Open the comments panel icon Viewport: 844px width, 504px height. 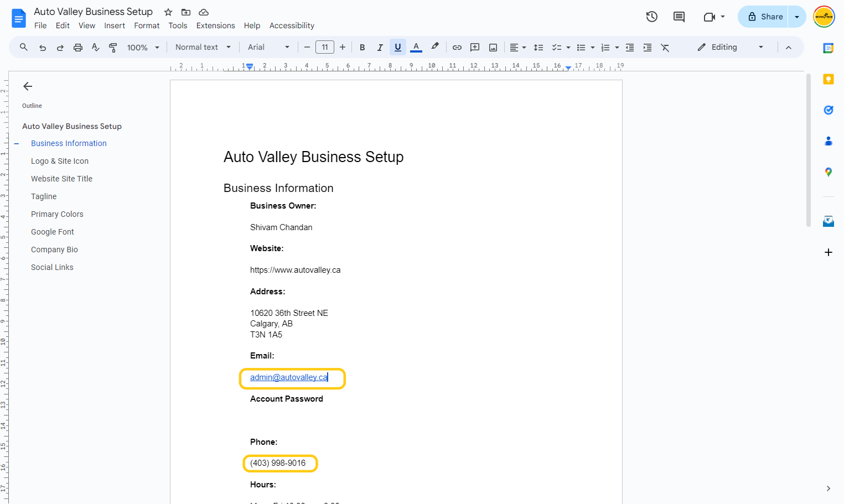tap(679, 17)
